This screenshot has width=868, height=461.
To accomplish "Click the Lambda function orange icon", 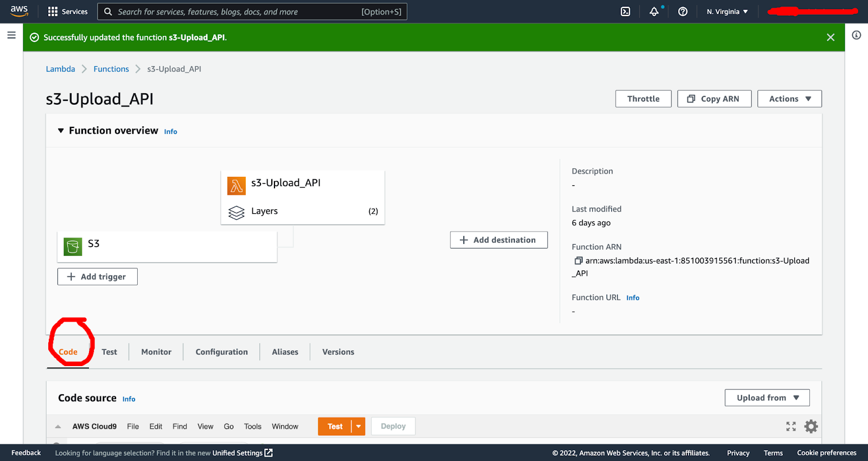I will tap(237, 186).
